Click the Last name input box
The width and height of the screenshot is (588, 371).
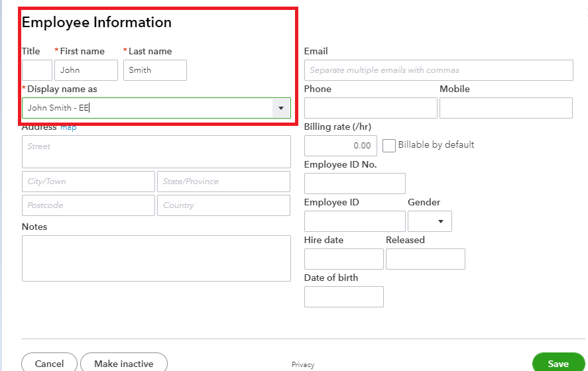(155, 70)
